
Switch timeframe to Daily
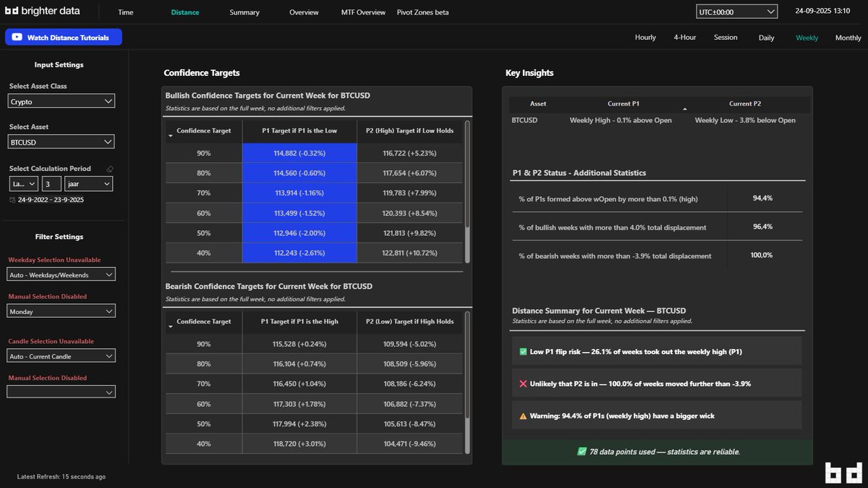point(766,38)
